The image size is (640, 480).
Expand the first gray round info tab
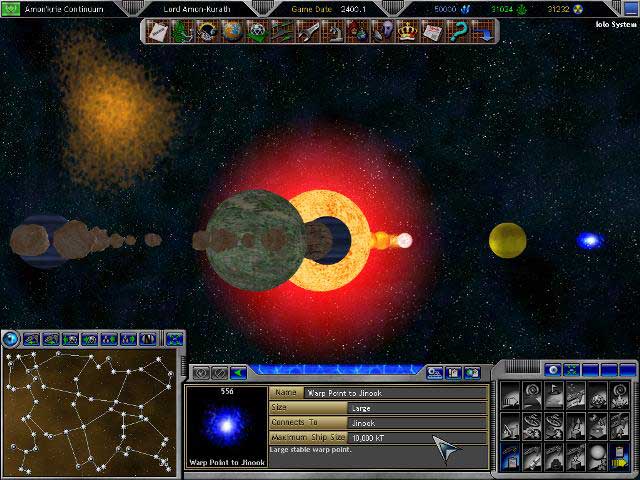[x=200, y=373]
